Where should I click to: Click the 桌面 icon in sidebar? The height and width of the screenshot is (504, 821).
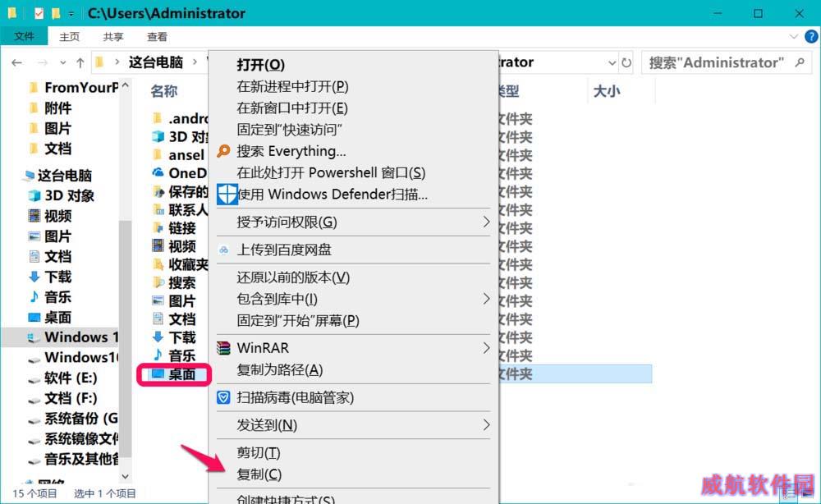[34, 317]
